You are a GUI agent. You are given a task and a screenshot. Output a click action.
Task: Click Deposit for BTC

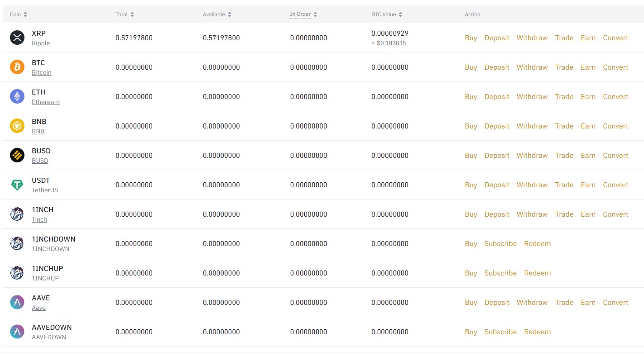tap(497, 67)
